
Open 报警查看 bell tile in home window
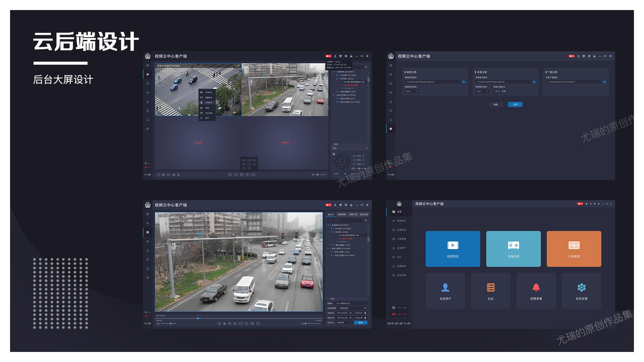tap(536, 291)
